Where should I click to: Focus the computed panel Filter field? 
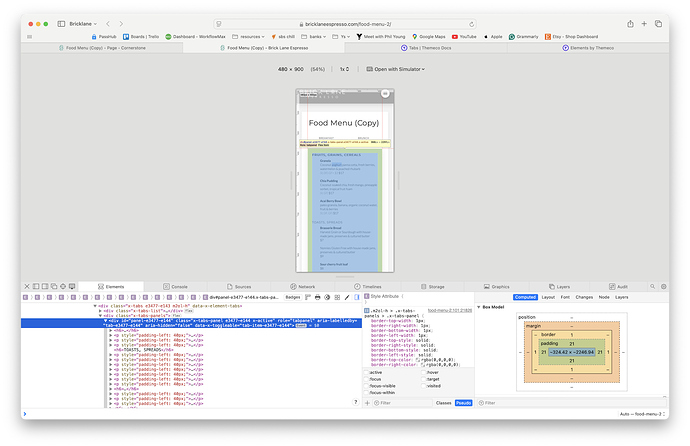click(x=572, y=403)
